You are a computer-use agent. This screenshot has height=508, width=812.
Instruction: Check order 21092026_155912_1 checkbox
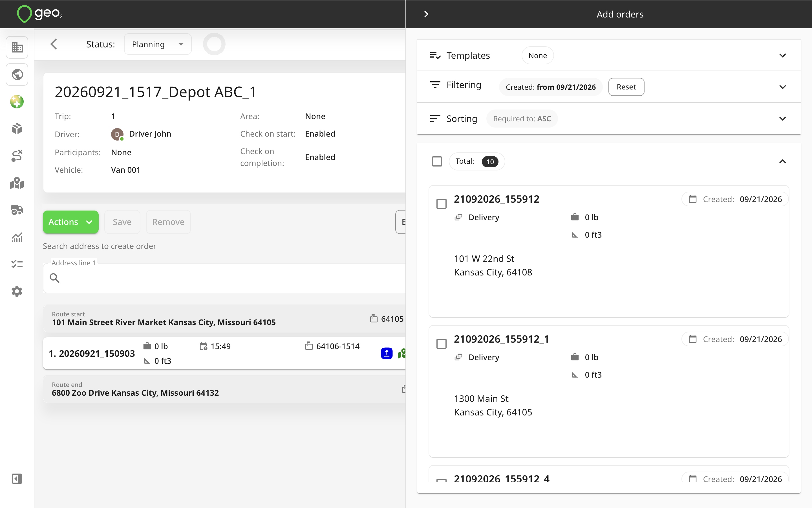pos(442,344)
